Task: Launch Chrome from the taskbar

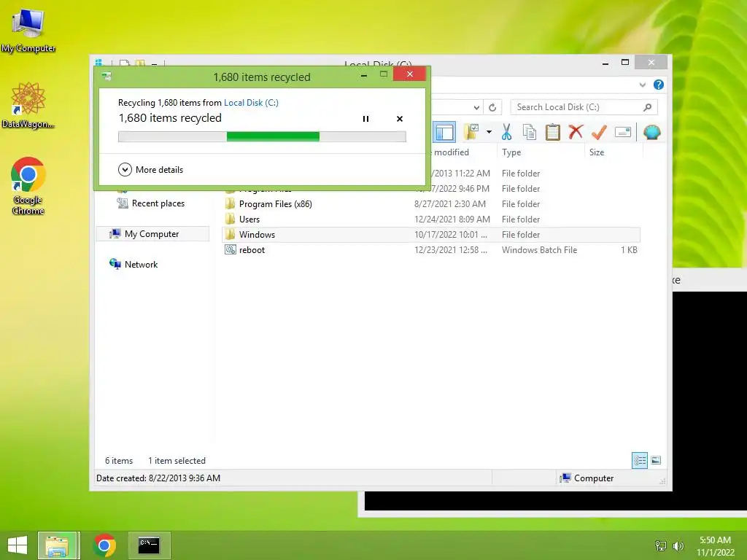Action: [104, 545]
